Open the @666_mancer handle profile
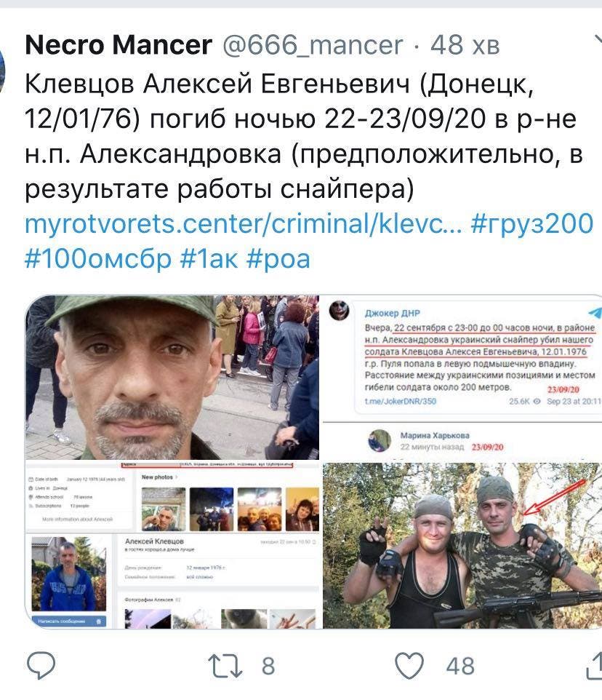The image size is (602, 700). (x=313, y=45)
